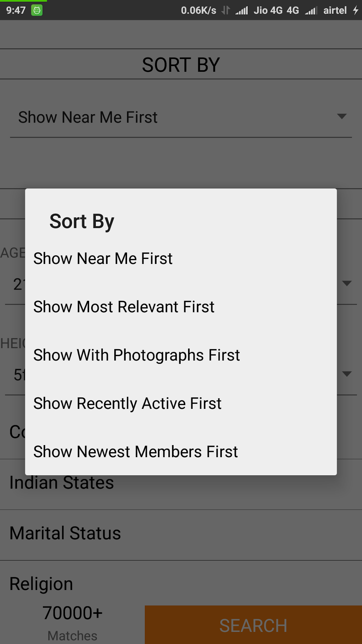Expand the age dropdown arrow
362x644 pixels.
pyautogui.click(x=347, y=283)
